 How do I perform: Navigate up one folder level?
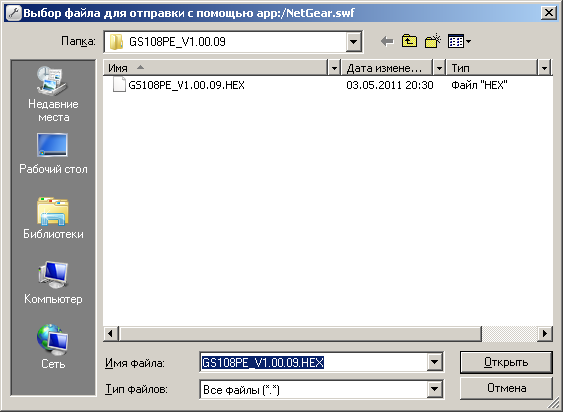[409, 42]
